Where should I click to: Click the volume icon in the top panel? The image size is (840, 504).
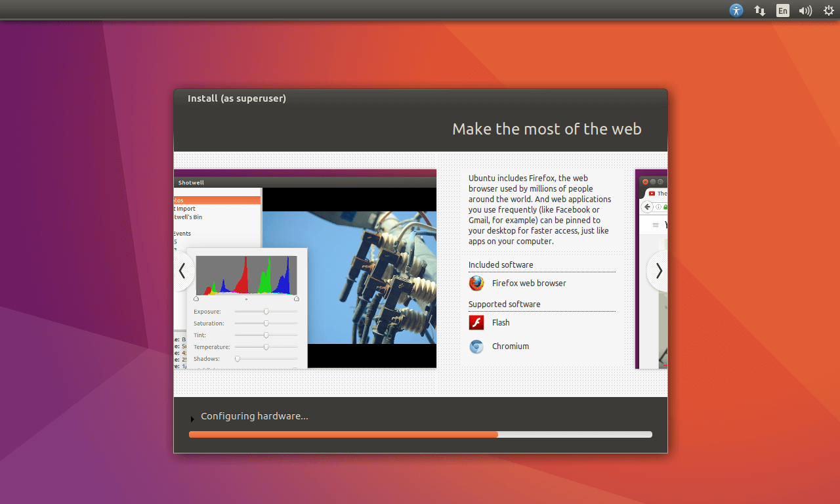805,10
